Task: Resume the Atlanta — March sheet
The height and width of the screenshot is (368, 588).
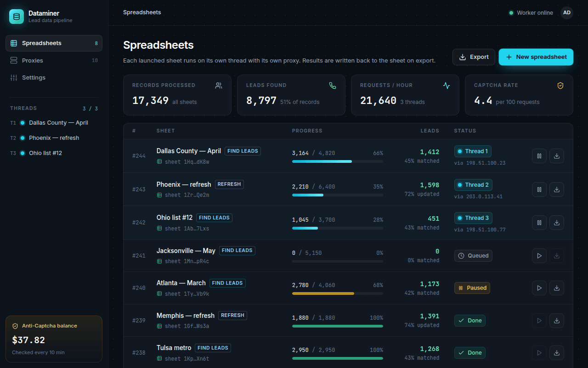Action: (539, 288)
